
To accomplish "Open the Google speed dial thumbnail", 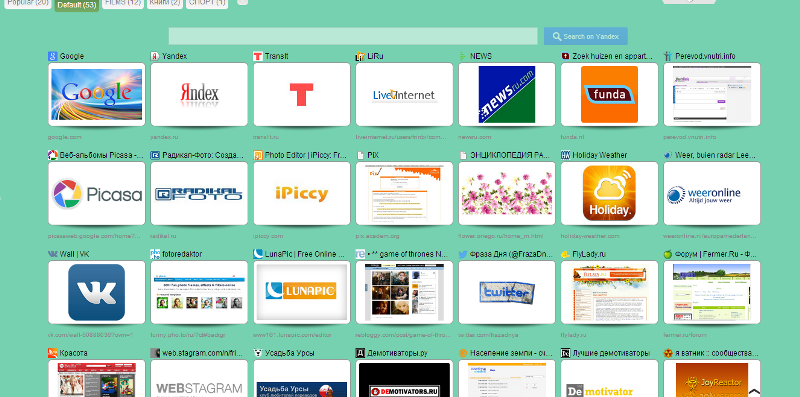I will point(96,94).
